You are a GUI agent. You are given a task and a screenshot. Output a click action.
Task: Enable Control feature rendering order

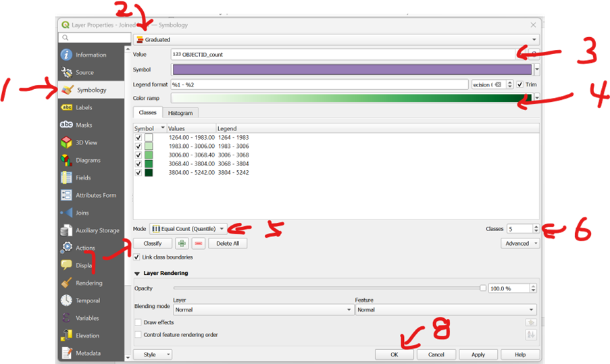point(138,334)
